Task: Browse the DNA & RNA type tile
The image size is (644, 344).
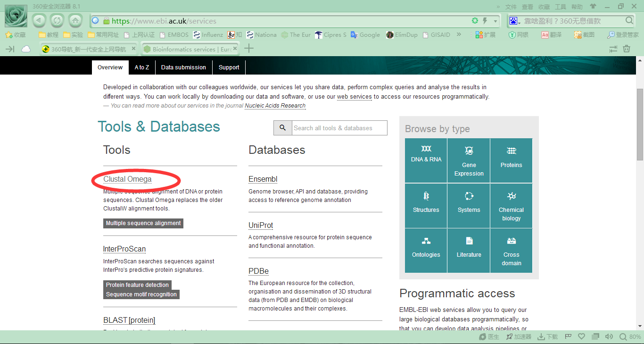Action: 426,160
